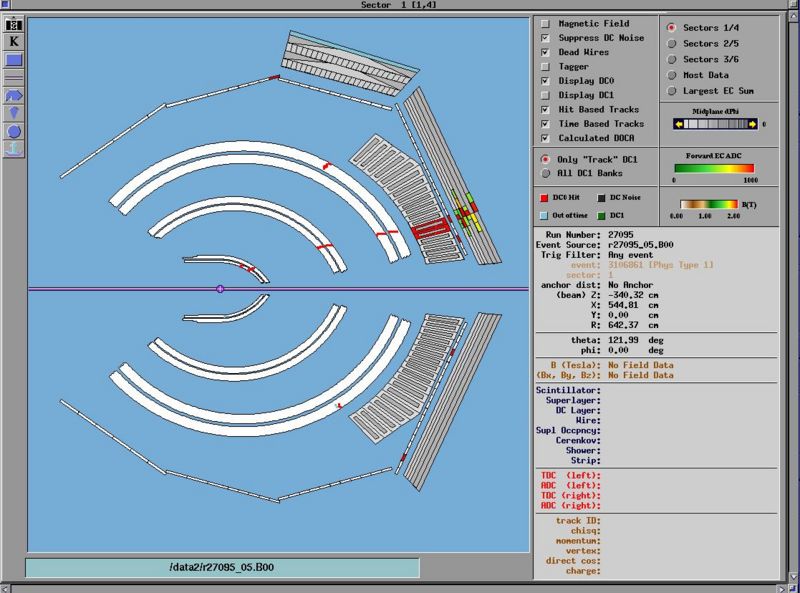Image resolution: width=800 pixels, height=593 pixels.
Task: Click the R value 642.37 cm
Action: pos(633,325)
